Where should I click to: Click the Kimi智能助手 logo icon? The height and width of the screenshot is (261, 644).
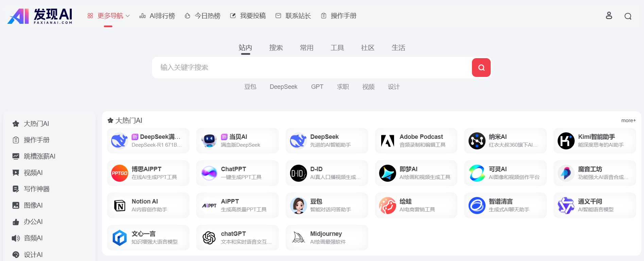pyautogui.click(x=566, y=141)
